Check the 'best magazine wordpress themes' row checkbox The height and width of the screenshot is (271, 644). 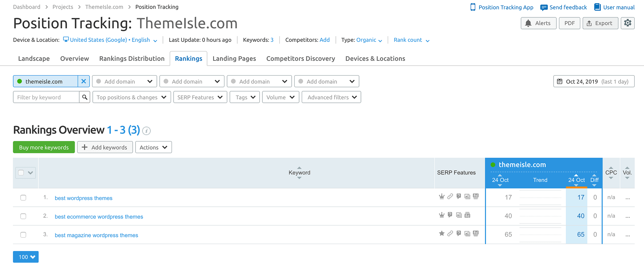tap(23, 235)
